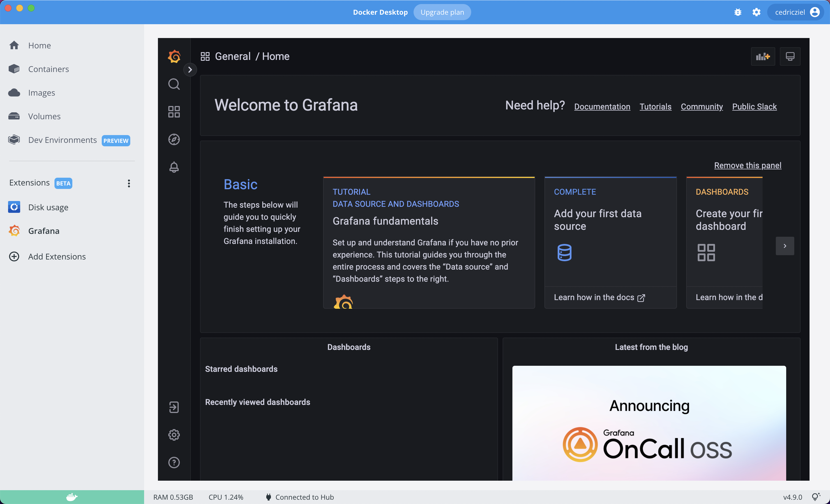Click the Grafana search icon
Viewport: 830px width, 504px height.
[174, 84]
